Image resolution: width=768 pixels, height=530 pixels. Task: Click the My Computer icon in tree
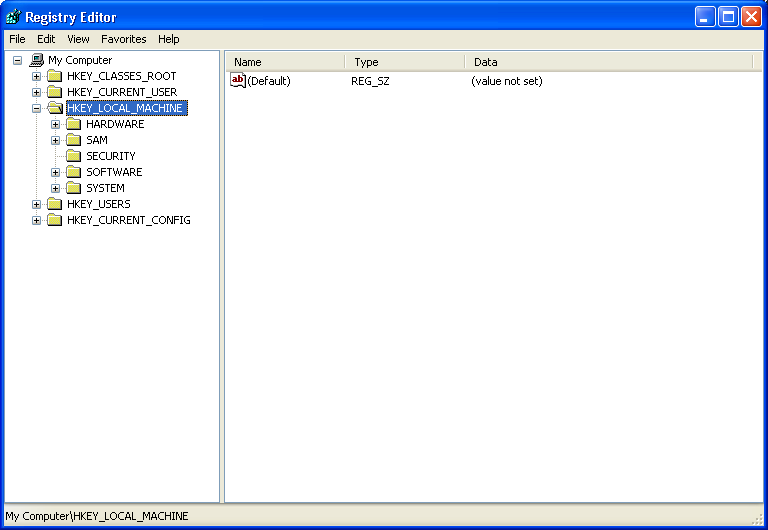click(x=36, y=60)
